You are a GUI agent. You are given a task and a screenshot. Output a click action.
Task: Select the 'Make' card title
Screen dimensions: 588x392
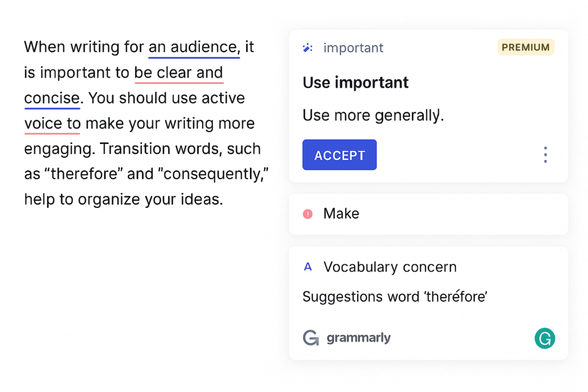coord(341,214)
